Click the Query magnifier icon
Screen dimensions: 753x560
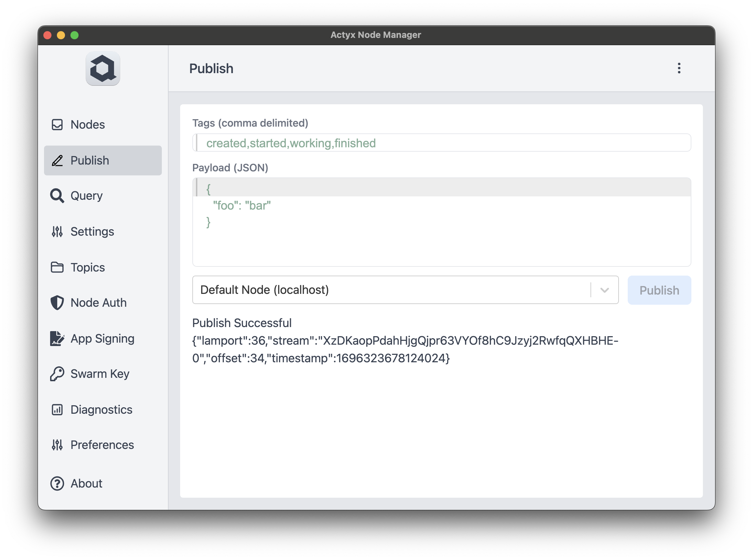(57, 196)
